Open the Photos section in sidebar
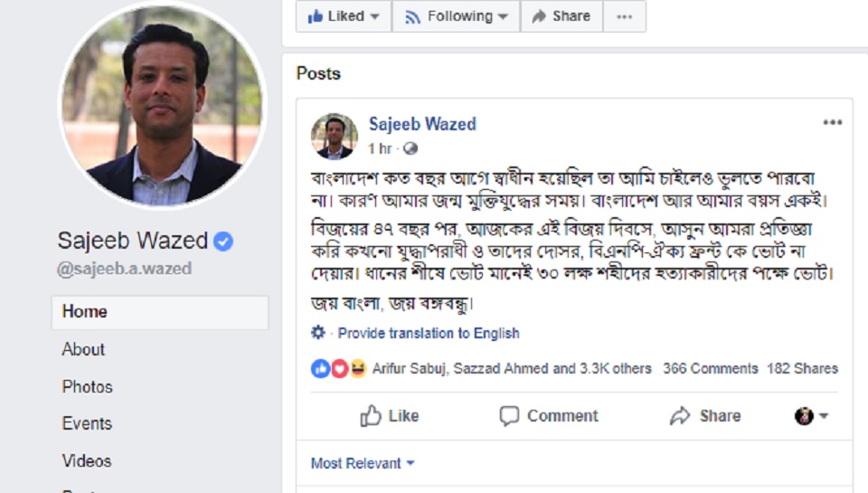Viewport: 868px width, 493px height. (x=88, y=386)
